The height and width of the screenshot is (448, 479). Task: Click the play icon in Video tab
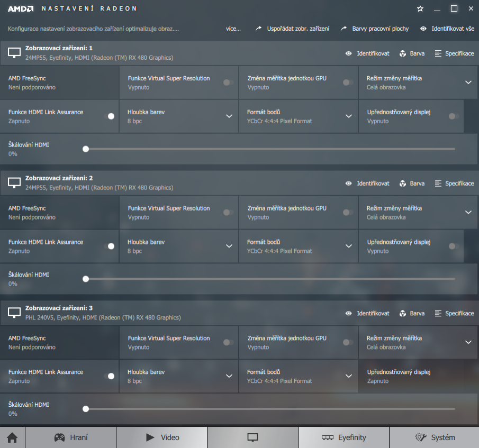click(150, 437)
